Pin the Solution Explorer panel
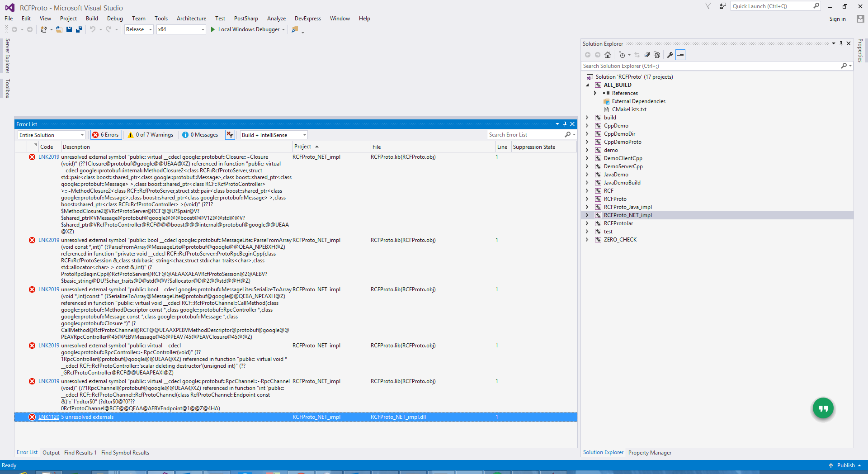Screen dimensions: 868x474 (841, 43)
